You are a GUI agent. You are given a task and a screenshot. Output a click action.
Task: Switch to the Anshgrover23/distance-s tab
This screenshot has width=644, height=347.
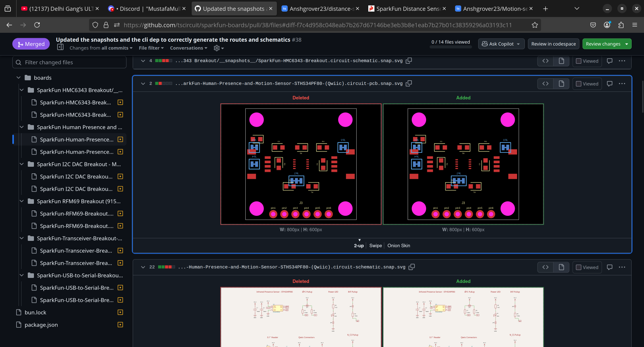tap(320, 8)
